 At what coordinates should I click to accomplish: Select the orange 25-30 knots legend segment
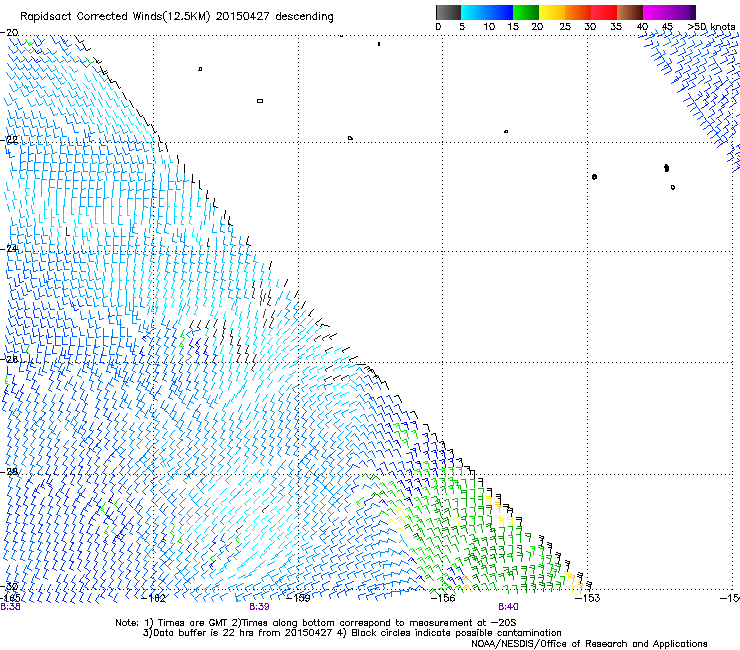[x=578, y=12]
